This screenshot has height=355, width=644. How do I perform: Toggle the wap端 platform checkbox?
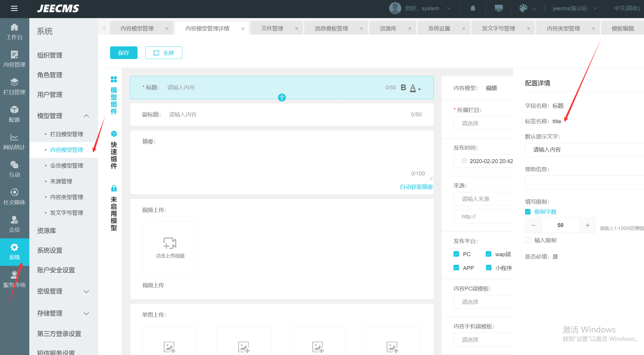[x=488, y=254]
